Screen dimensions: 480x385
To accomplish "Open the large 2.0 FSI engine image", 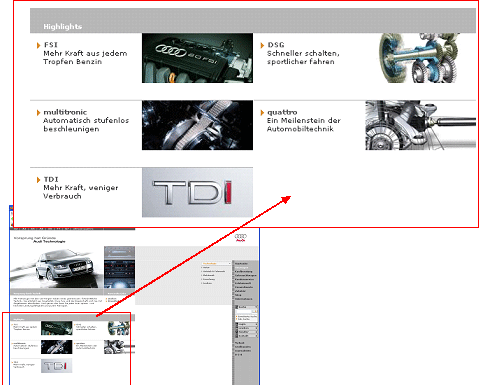I will [x=197, y=58].
